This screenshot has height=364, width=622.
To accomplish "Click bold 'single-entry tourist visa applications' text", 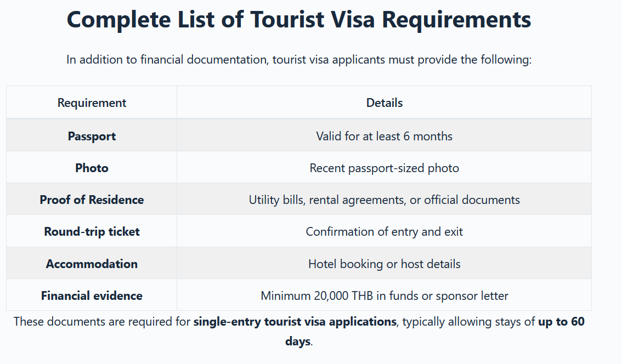I will tap(295, 321).
